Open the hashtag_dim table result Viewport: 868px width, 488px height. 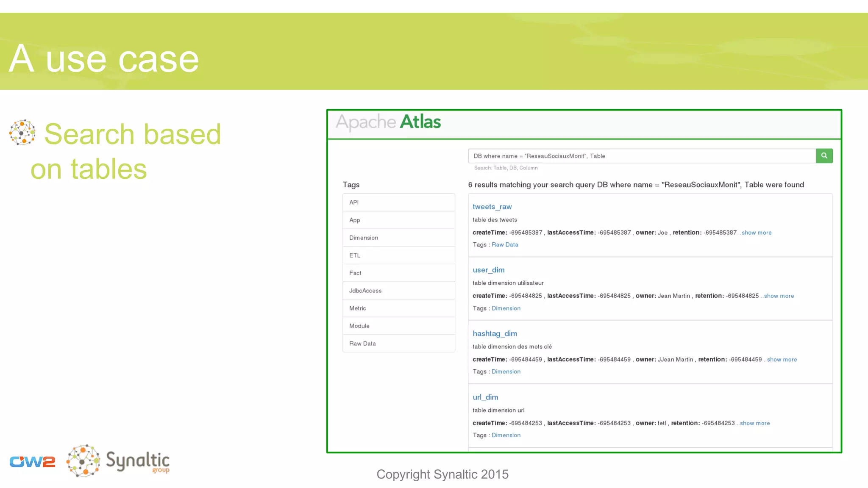click(x=495, y=333)
